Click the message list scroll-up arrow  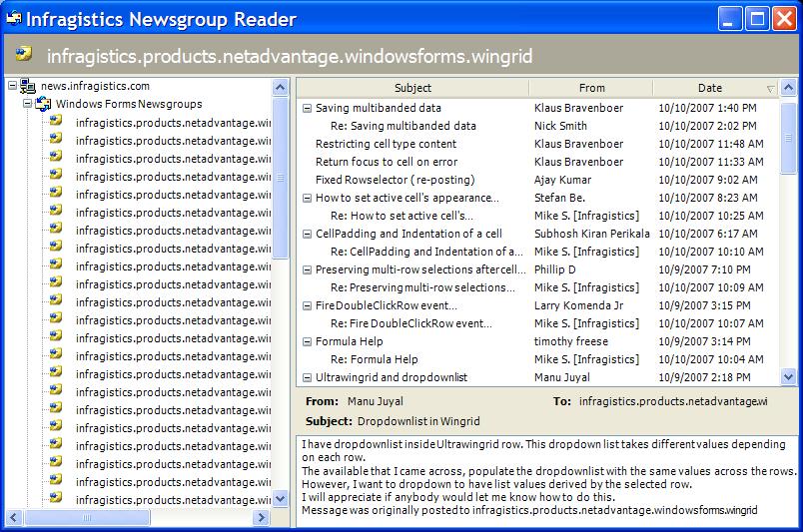click(788, 88)
